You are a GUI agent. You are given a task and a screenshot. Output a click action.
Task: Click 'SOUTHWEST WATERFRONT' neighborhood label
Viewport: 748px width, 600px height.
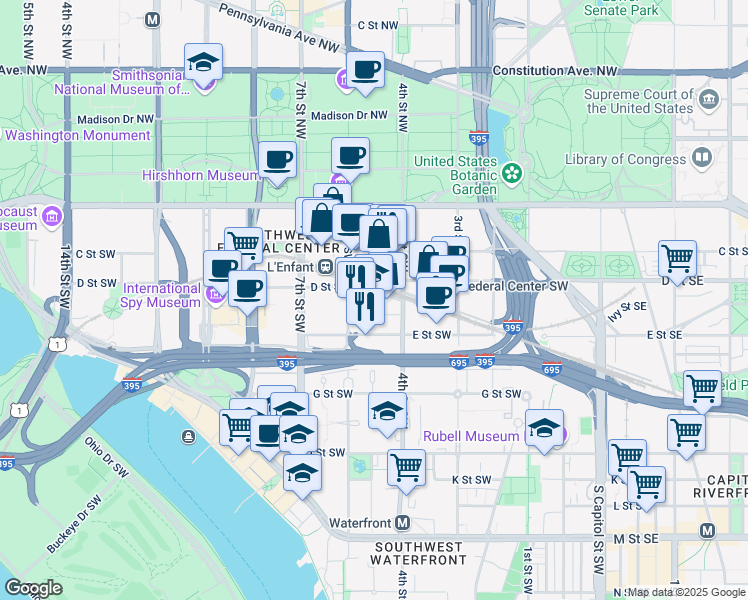click(418, 554)
